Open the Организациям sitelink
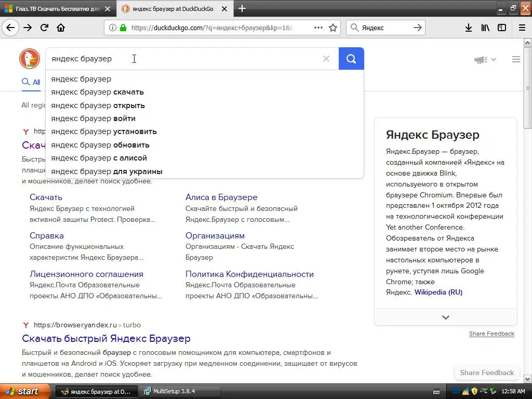 click(x=215, y=235)
